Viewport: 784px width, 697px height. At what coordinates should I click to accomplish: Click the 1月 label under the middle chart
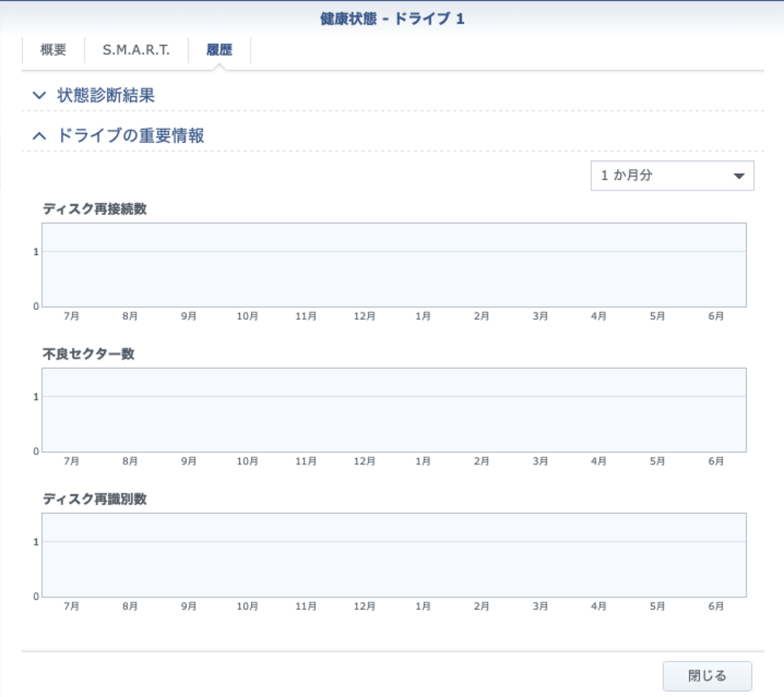pos(423,461)
